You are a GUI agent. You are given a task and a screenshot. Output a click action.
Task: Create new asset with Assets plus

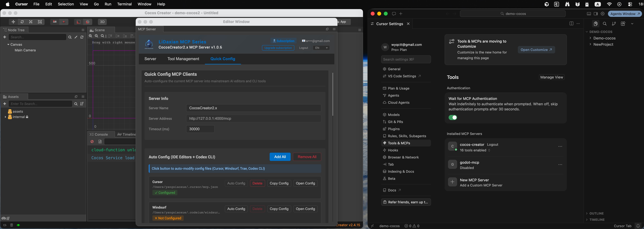(x=5, y=104)
